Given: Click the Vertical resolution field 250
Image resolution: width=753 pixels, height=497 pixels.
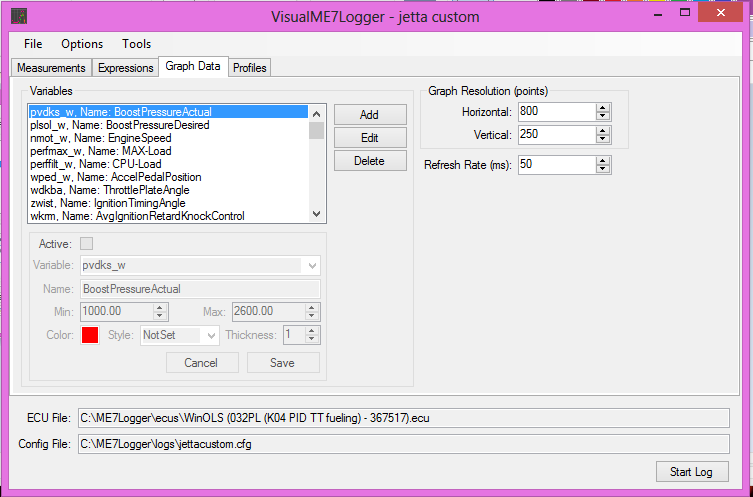Looking at the screenshot, I should tap(557, 134).
